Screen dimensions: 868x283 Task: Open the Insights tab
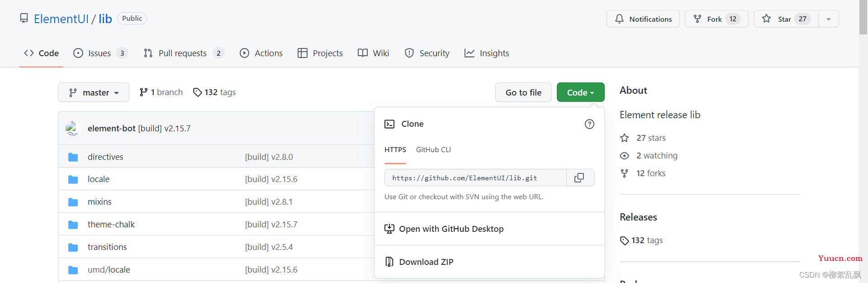coord(487,53)
